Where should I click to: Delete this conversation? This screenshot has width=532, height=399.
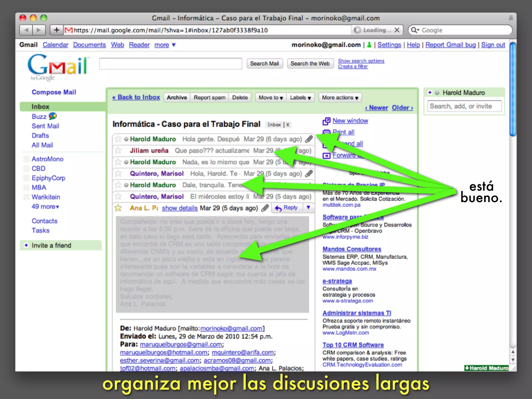point(240,98)
